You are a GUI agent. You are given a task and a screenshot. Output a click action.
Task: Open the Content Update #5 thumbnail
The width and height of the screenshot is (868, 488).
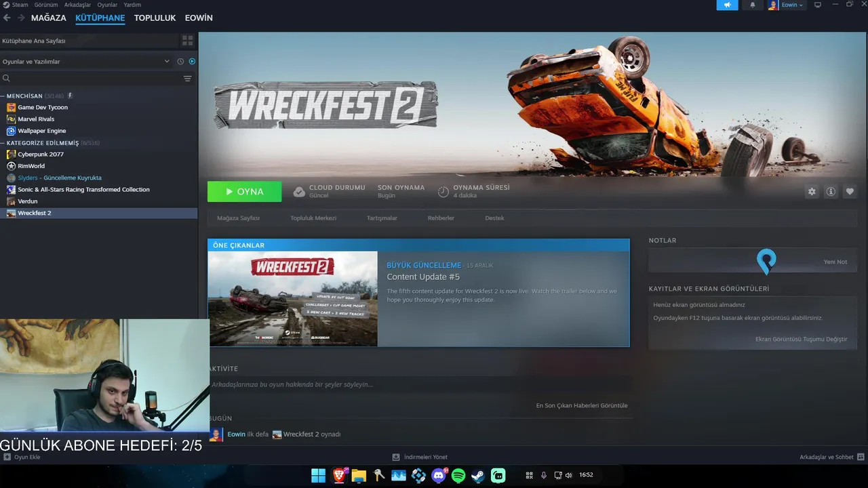click(293, 299)
